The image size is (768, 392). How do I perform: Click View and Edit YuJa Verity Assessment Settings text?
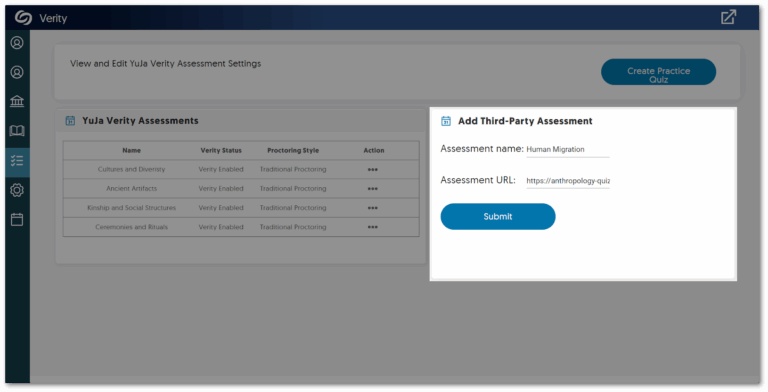click(166, 63)
